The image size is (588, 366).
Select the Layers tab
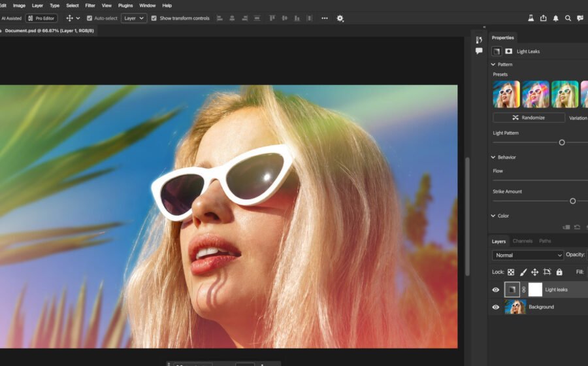(x=498, y=242)
